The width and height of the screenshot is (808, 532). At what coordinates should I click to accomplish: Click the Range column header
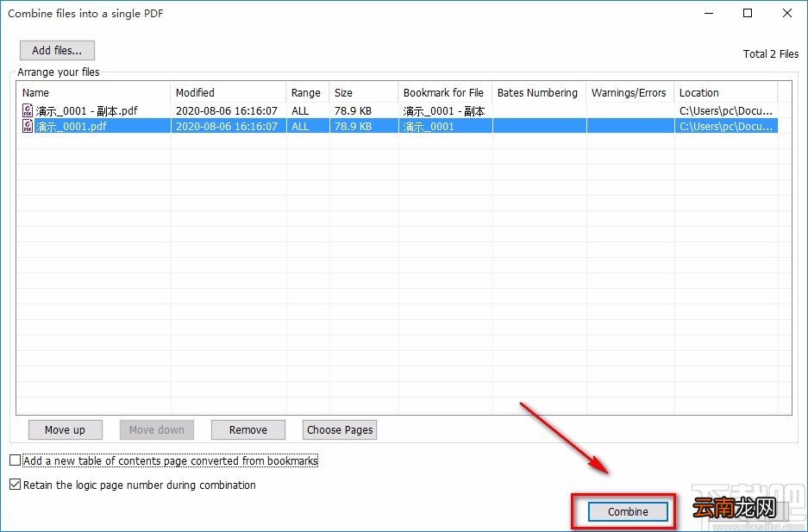tap(308, 93)
